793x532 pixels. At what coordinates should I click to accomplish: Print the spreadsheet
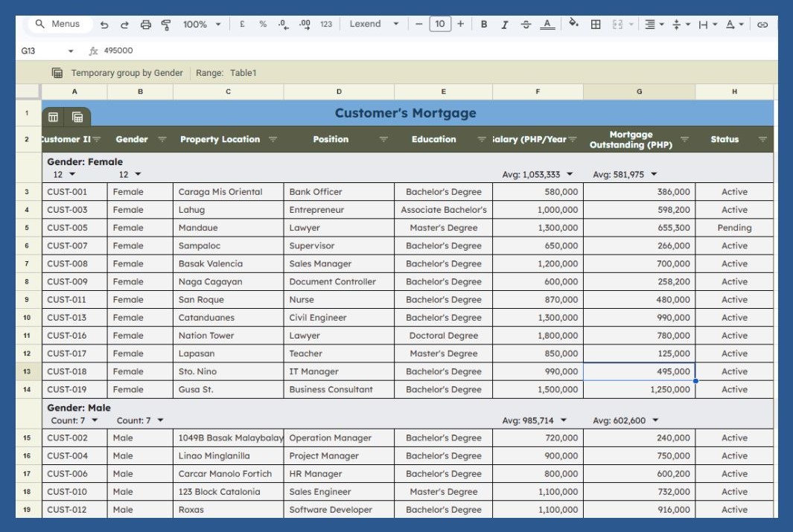point(146,25)
